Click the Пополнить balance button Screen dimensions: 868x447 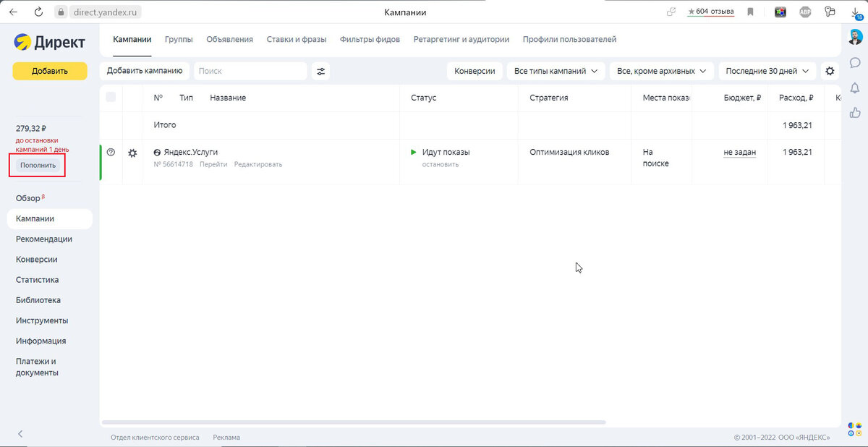[x=38, y=165]
